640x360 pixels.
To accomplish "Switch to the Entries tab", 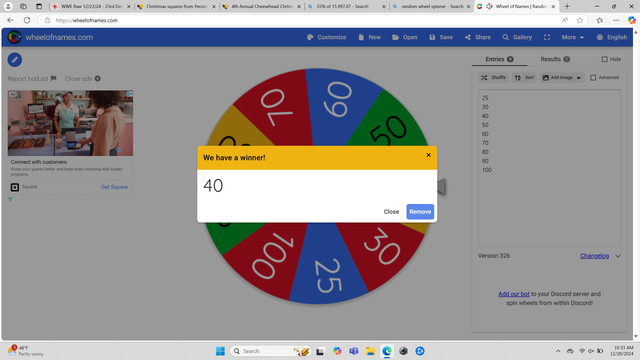I will click(499, 59).
